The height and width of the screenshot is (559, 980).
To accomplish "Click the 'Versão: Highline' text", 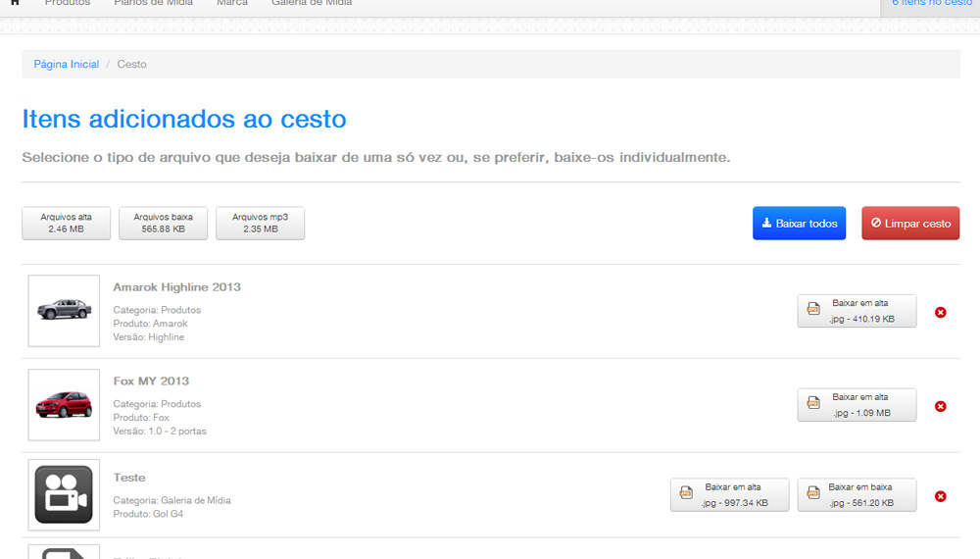I will click(x=149, y=337).
